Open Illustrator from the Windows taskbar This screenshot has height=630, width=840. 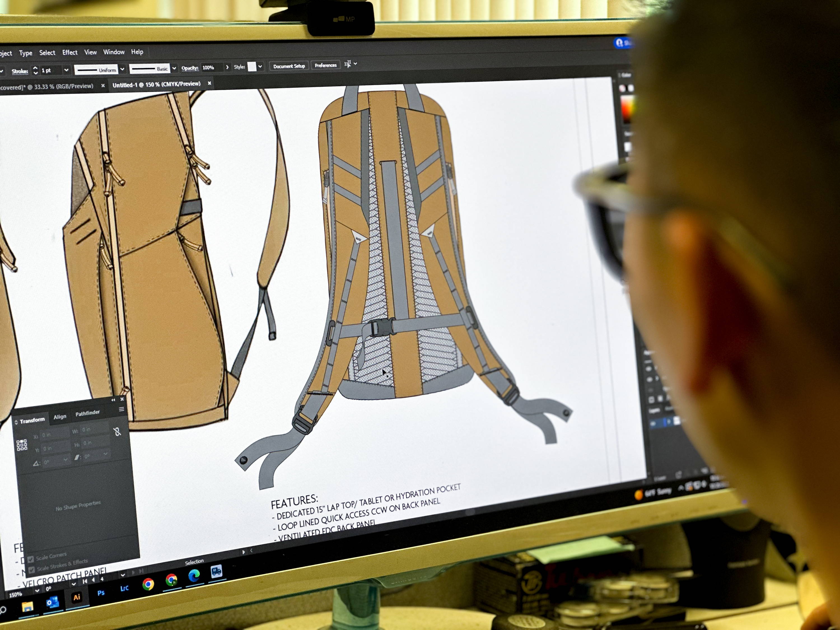pos(77,597)
